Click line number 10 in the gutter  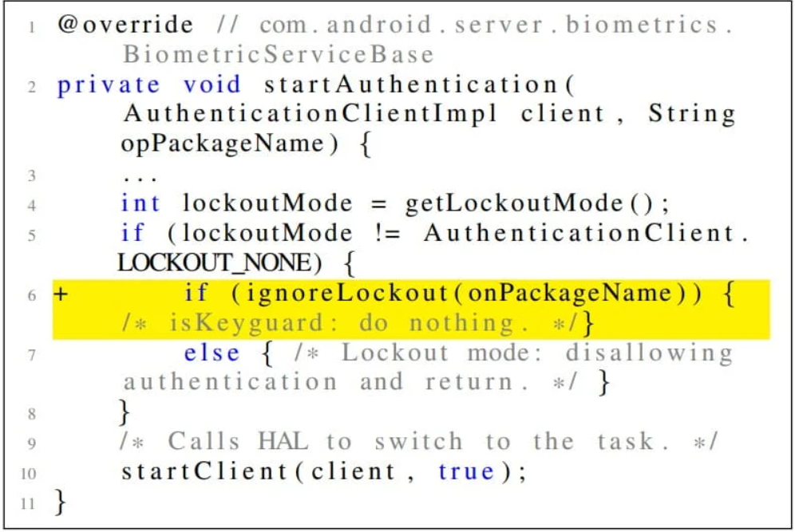click(x=29, y=474)
